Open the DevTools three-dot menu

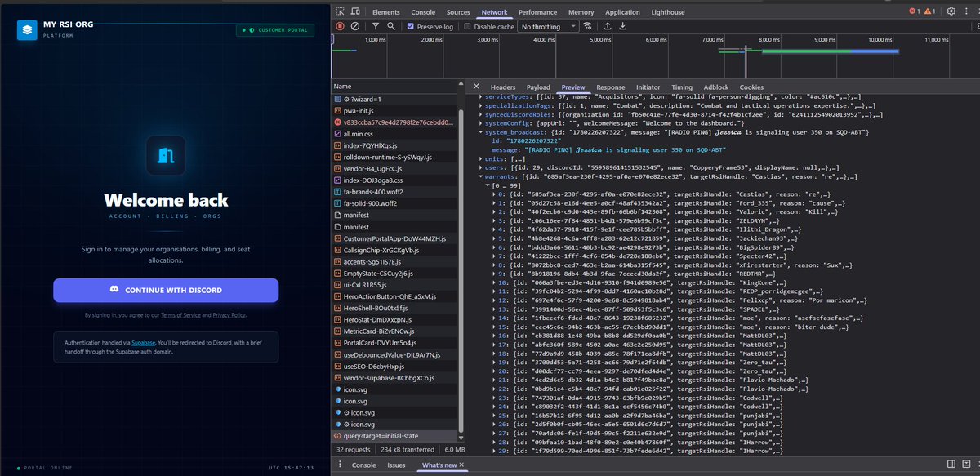click(968, 12)
